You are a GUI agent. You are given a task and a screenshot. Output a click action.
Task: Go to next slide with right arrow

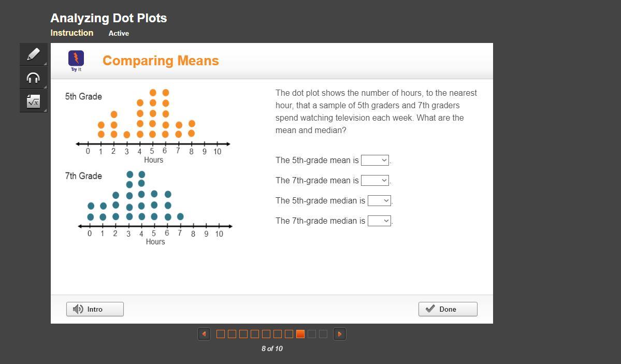tap(340, 334)
